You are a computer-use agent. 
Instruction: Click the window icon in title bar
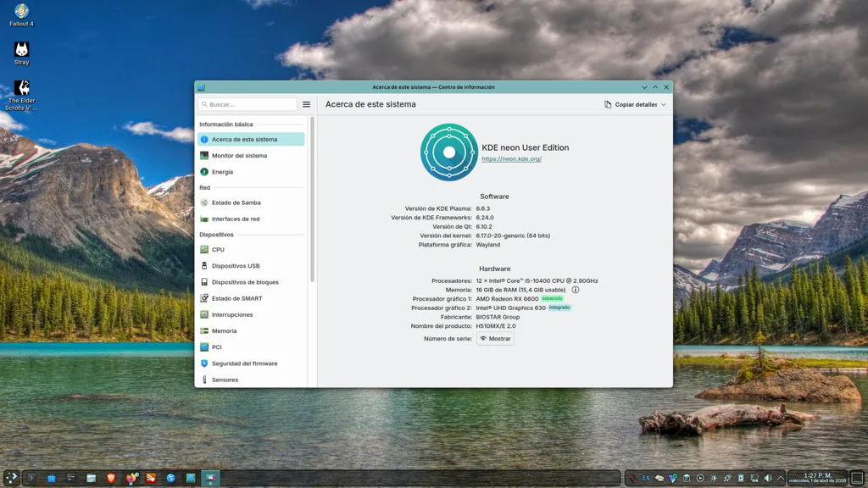[202, 87]
